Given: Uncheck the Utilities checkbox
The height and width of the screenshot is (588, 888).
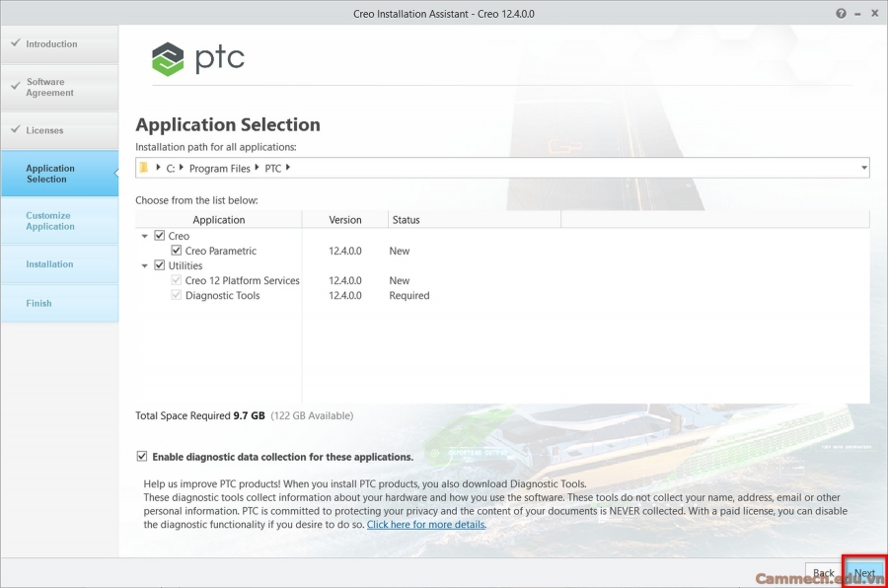Looking at the screenshot, I should tap(159, 265).
